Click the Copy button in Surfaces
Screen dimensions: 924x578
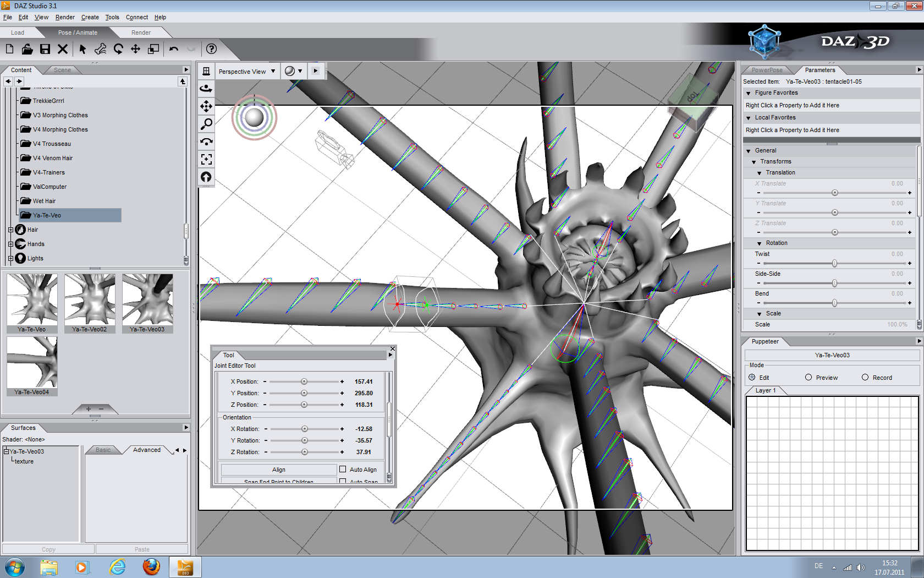click(x=48, y=549)
